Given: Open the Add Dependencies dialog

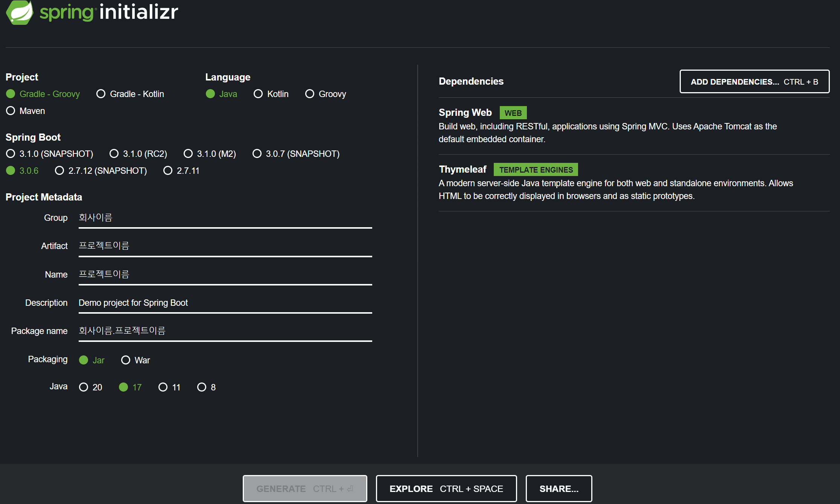Looking at the screenshot, I should pos(754,82).
